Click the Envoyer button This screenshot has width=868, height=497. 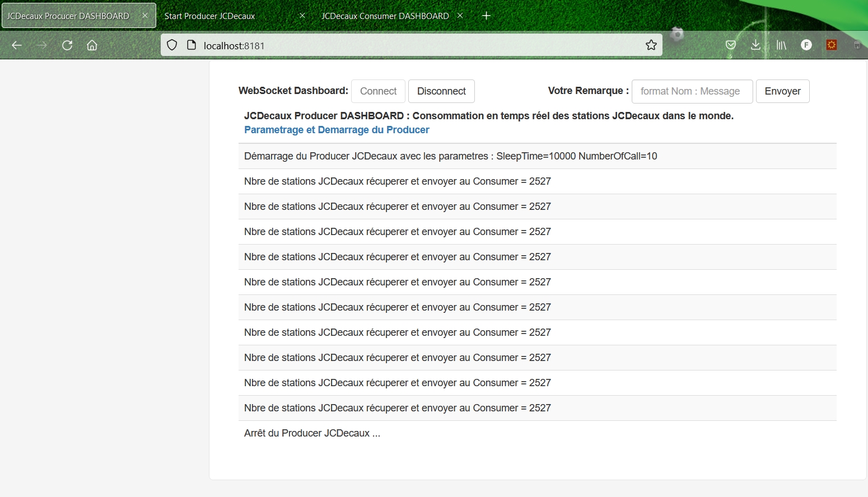tap(782, 91)
